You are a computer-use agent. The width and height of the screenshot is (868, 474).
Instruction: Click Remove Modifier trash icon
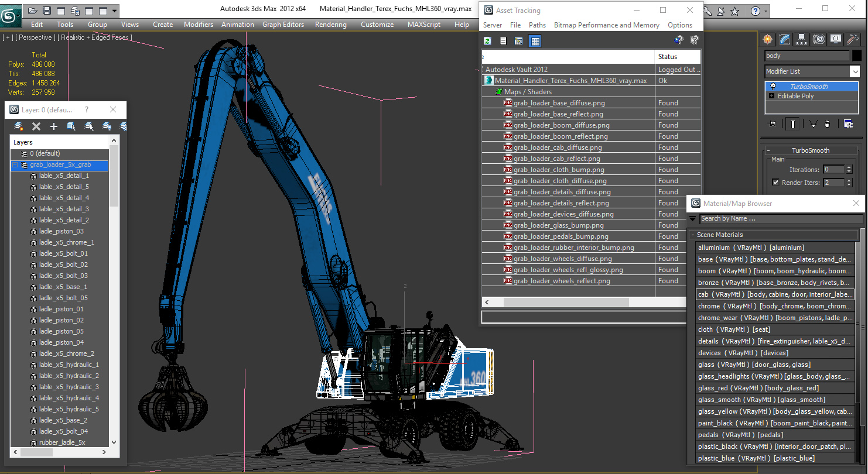[827, 123]
